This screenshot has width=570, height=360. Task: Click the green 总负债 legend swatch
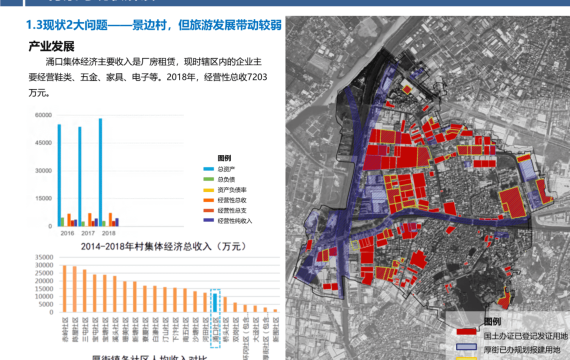tap(208, 179)
